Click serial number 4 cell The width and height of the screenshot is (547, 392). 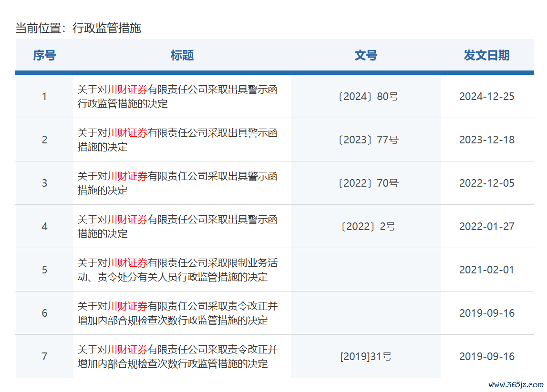pos(44,227)
